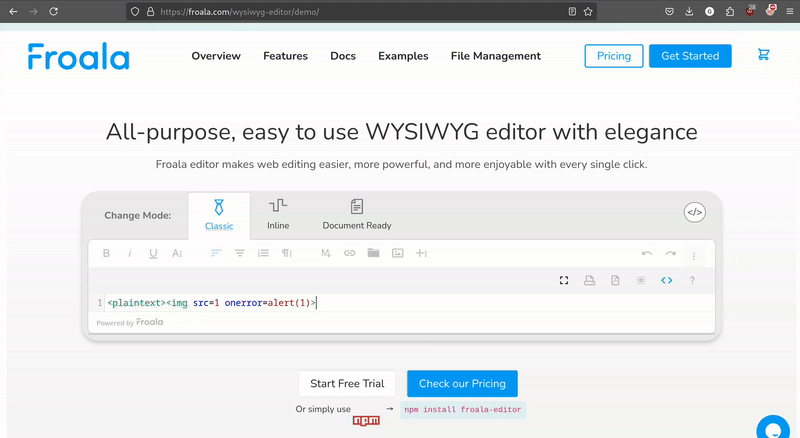The image size is (800, 438).
Task: Open the editor help question mark
Action: [692, 281]
